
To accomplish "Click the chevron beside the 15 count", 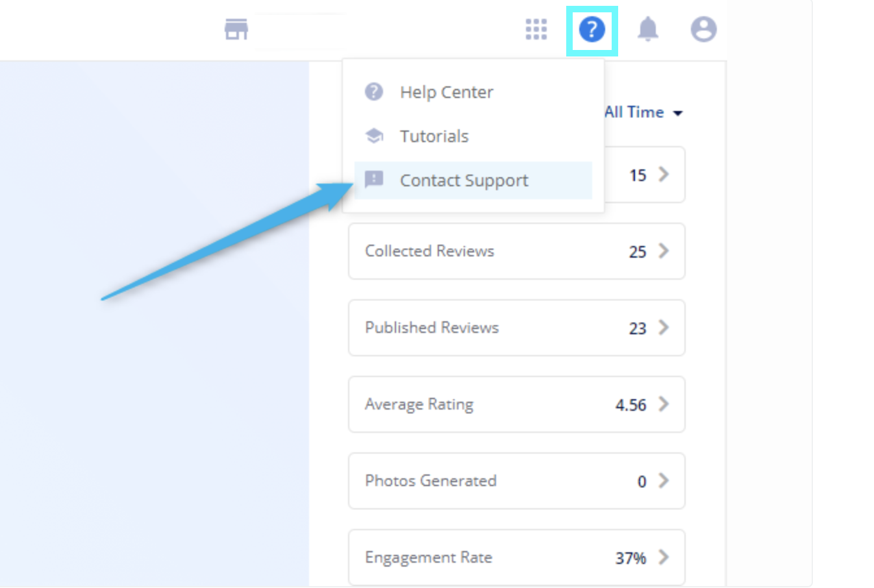I will pos(663,174).
